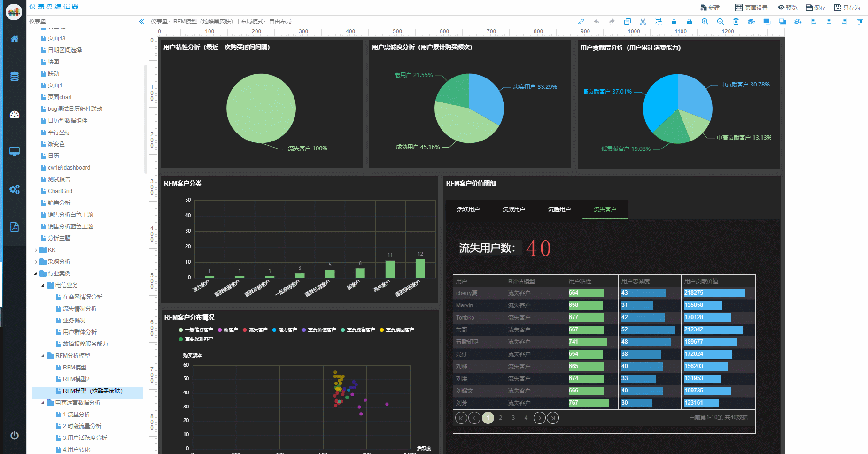Viewport: 868px width, 454px height.
Task: Click the undo arrow icon
Action: pos(597,22)
